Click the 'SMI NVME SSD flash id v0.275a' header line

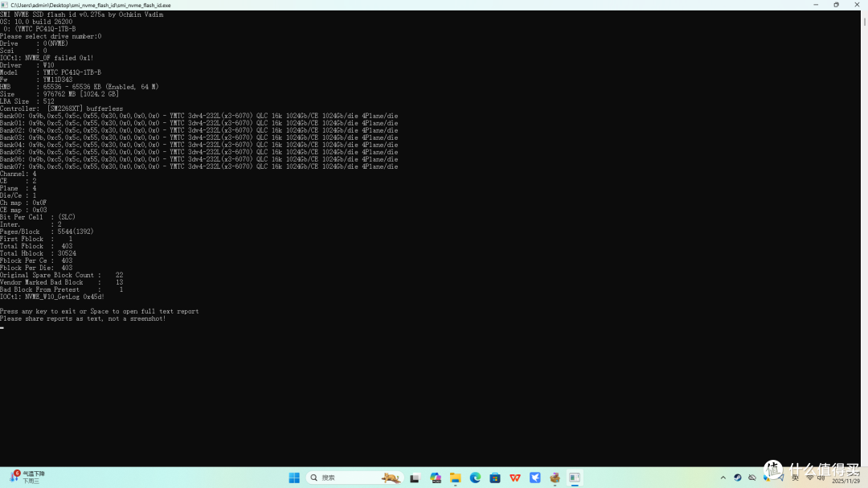click(81, 14)
